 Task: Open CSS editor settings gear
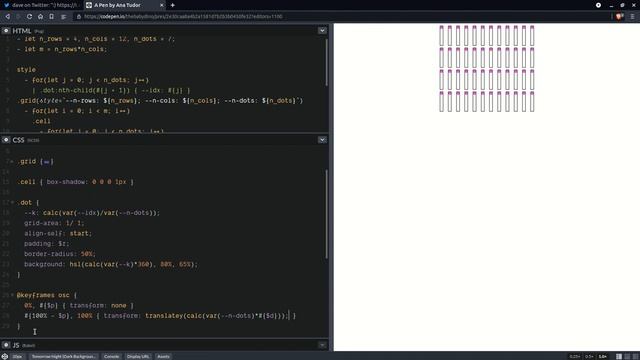coord(6,140)
